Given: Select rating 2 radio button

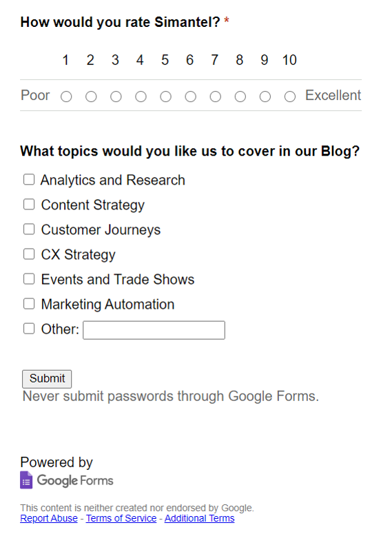Looking at the screenshot, I should [91, 96].
